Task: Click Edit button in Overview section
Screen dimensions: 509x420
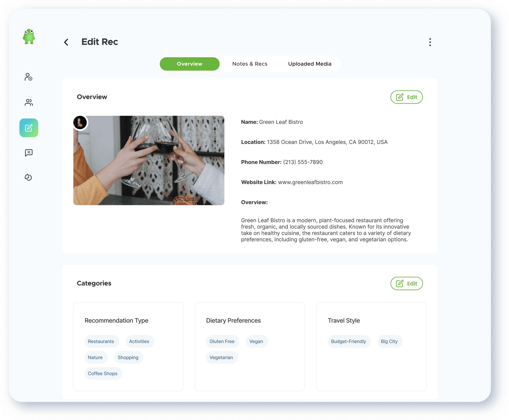Action: click(406, 97)
